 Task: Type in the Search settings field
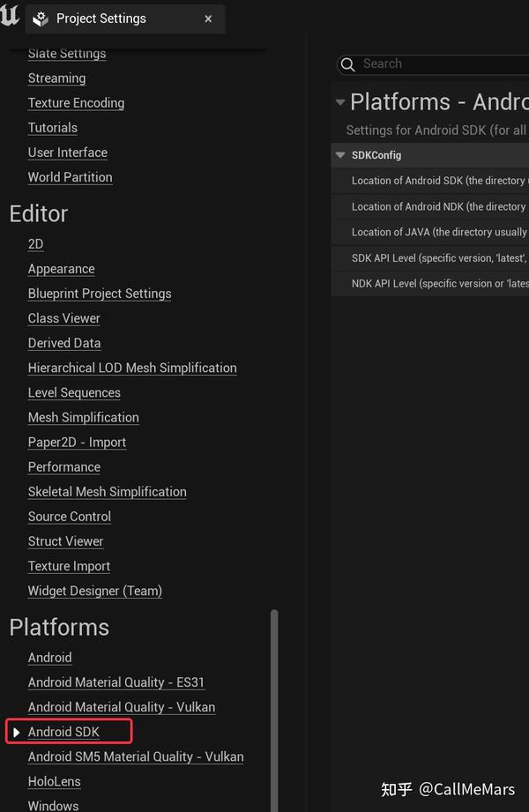point(441,64)
